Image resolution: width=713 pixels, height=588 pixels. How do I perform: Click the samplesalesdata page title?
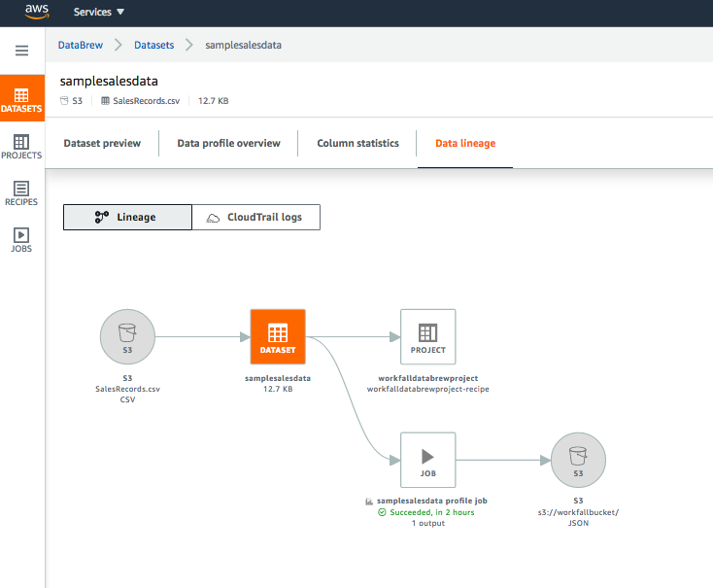[109, 81]
